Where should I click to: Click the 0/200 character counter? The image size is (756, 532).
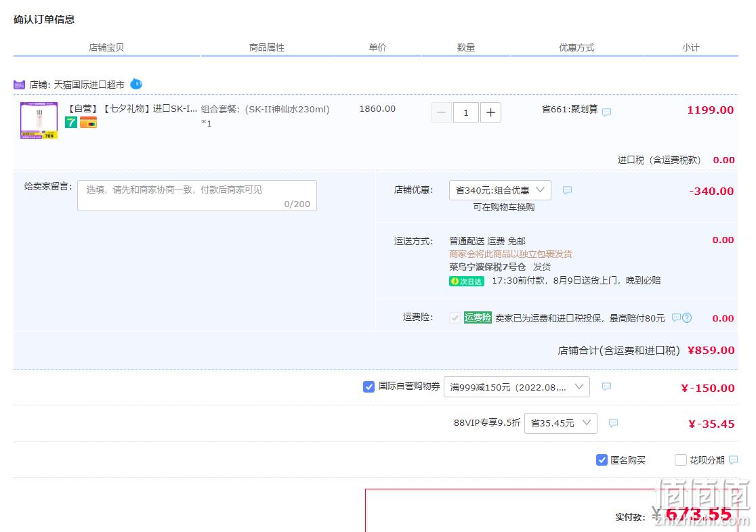[x=297, y=204]
